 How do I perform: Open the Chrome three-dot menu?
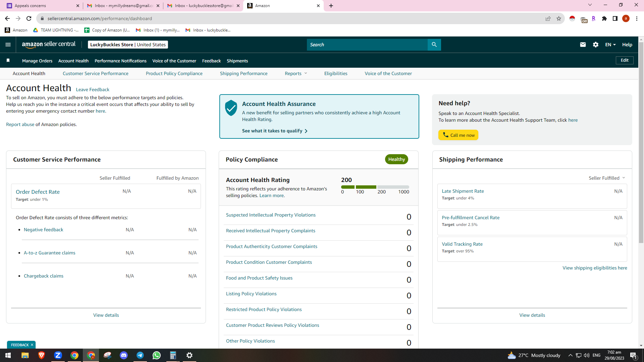pyautogui.click(x=637, y=18)
